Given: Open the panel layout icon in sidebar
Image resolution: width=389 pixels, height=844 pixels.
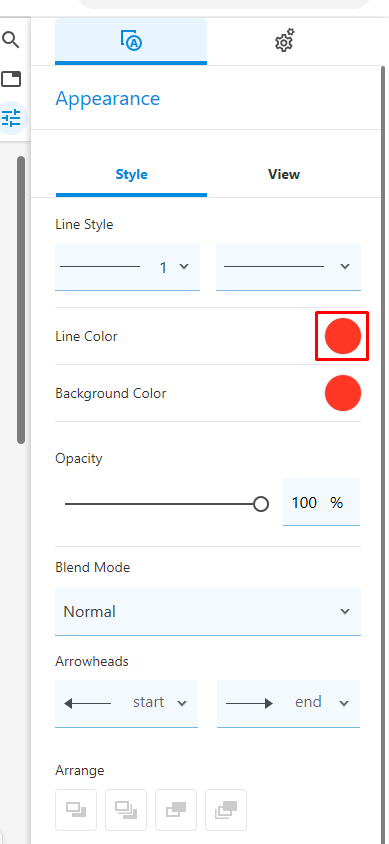Looking at the screenshot, I should coord(11,79).
